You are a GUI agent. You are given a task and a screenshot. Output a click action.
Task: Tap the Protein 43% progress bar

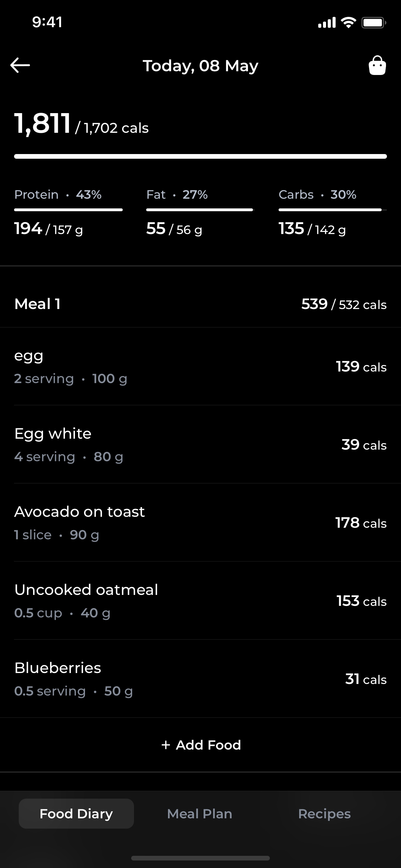pos(68,210)
